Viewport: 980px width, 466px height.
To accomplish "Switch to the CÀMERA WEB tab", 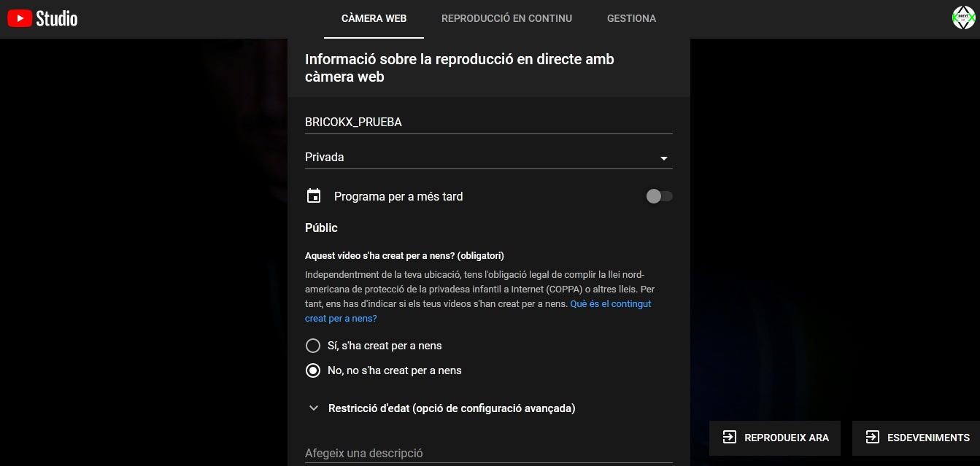I will [374, 19].
